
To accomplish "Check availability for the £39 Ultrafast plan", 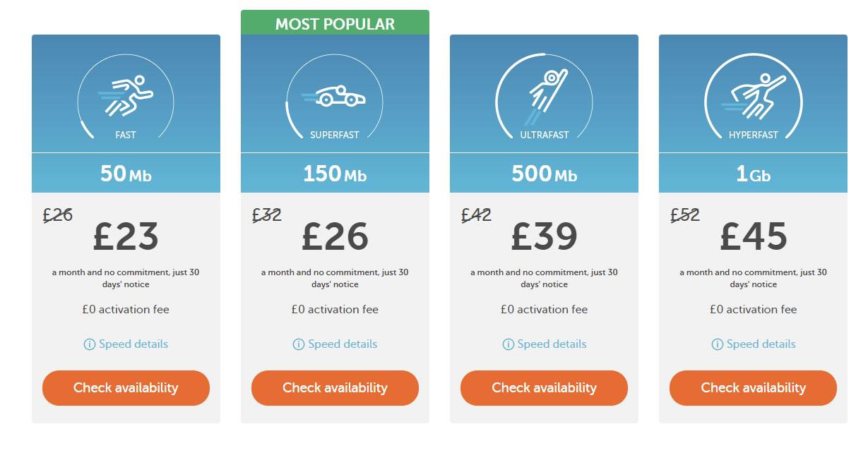I will tap(544, 388).
